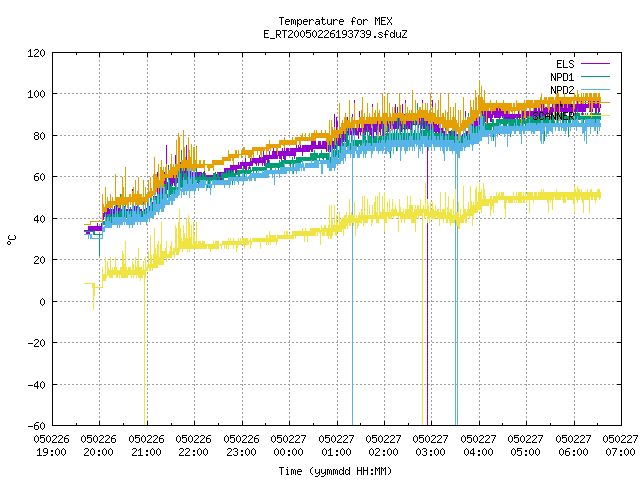Select the file name E_RT20050226193739.sfduZ
Screen dimensions: 640x480
point(335,34)
